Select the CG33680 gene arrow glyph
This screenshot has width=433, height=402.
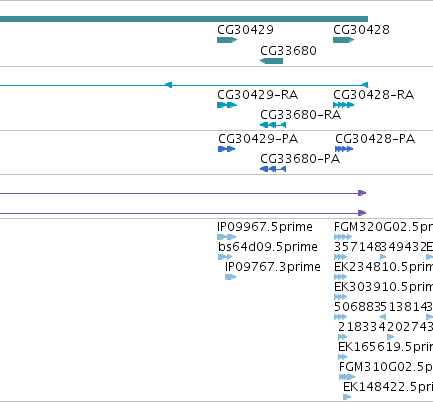pos(271,61)
